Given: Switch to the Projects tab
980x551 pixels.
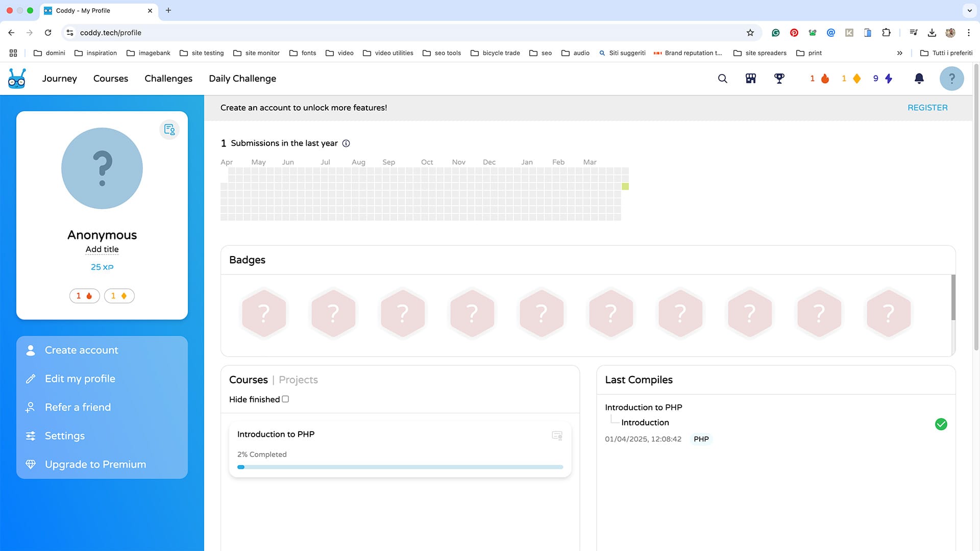Looking at the screenshot, I should 298,380.
